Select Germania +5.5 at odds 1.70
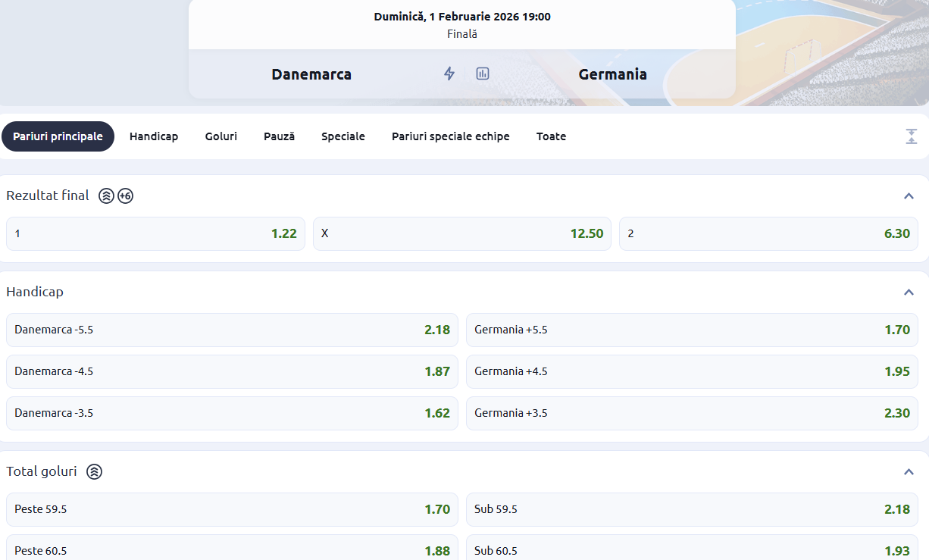Image resolution: width=929 pixels, height=560 pixels. pyautogui.click(x=691, y=330)
